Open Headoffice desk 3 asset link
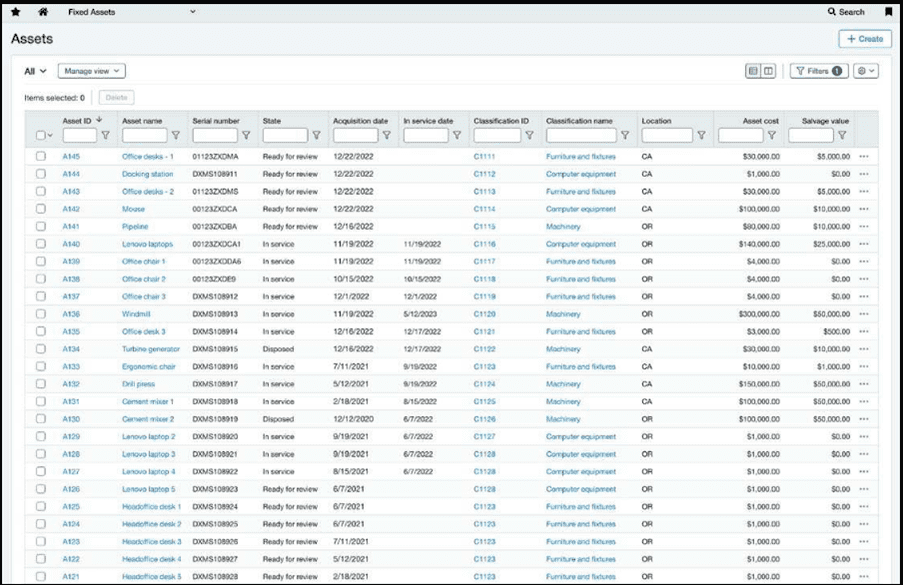The image size is (903, 585). click(151, 542)
